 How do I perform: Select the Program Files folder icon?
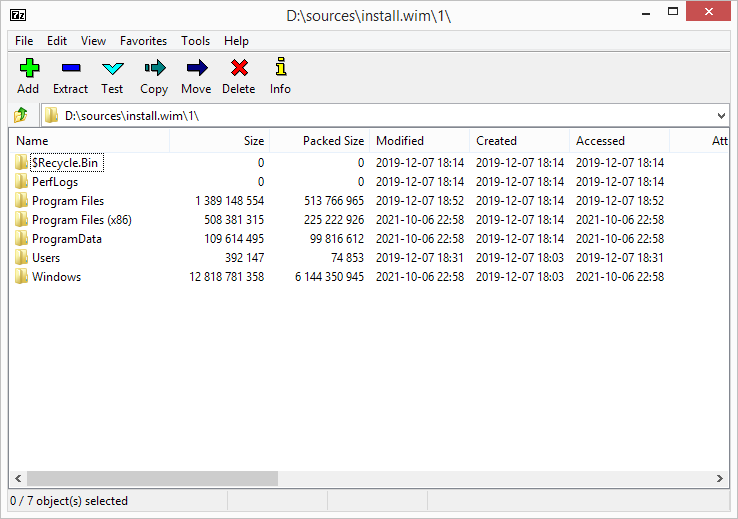click(x=21, y=200)
